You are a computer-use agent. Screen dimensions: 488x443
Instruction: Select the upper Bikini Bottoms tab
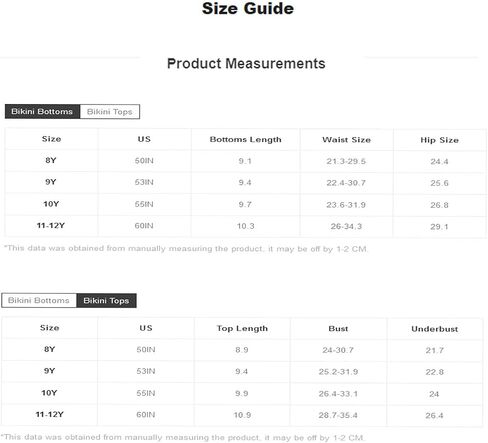(42, 111)
